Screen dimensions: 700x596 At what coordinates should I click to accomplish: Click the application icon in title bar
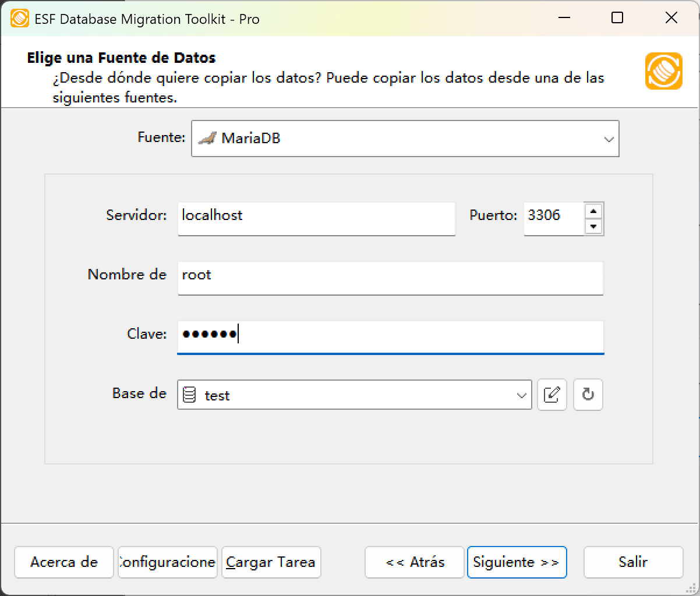[x=20, y=18]
